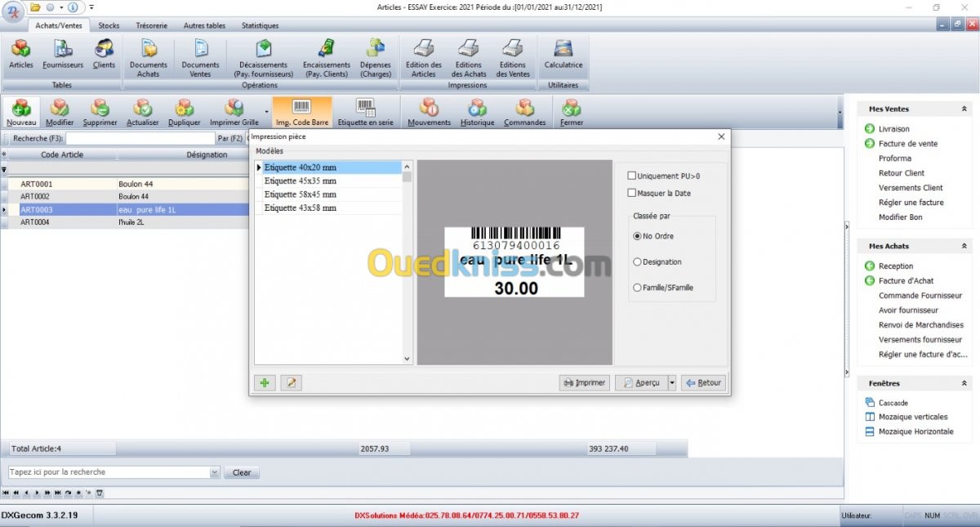
Task: Select Famille/SFamille sort option
Action: coord(637,288)
